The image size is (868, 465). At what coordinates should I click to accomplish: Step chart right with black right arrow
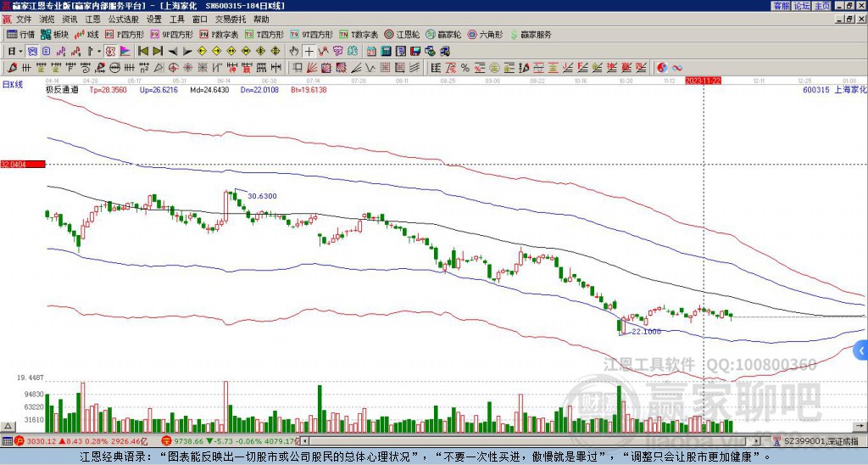pyautogui.click(x=187, y=52)
